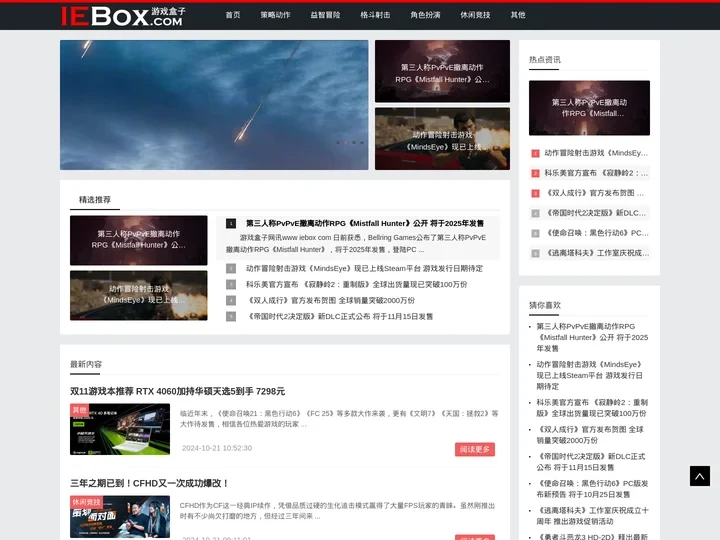Open 寂静岭2：重制版 全球出货量 article link
720x540 pixels.
(356, 285)
